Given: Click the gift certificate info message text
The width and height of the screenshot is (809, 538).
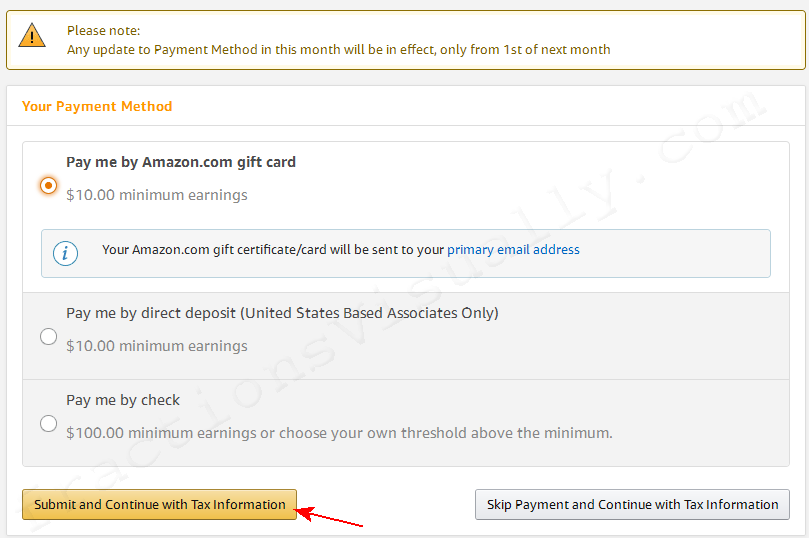Looking at the screenshot, I should [341, 250].
